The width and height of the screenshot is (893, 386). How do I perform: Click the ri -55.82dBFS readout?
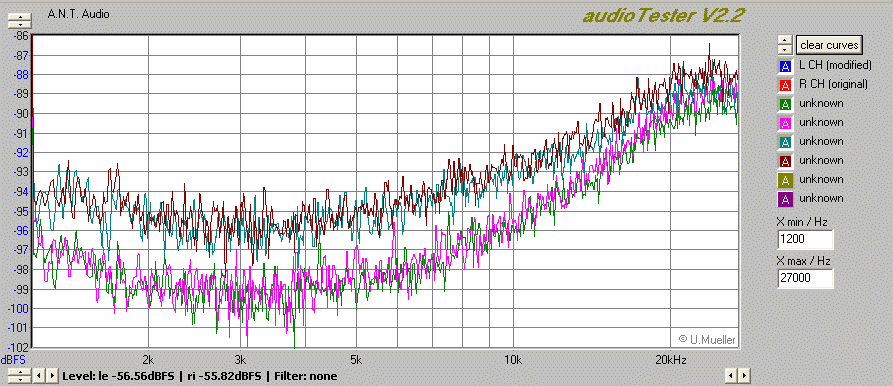click(224, 376)
